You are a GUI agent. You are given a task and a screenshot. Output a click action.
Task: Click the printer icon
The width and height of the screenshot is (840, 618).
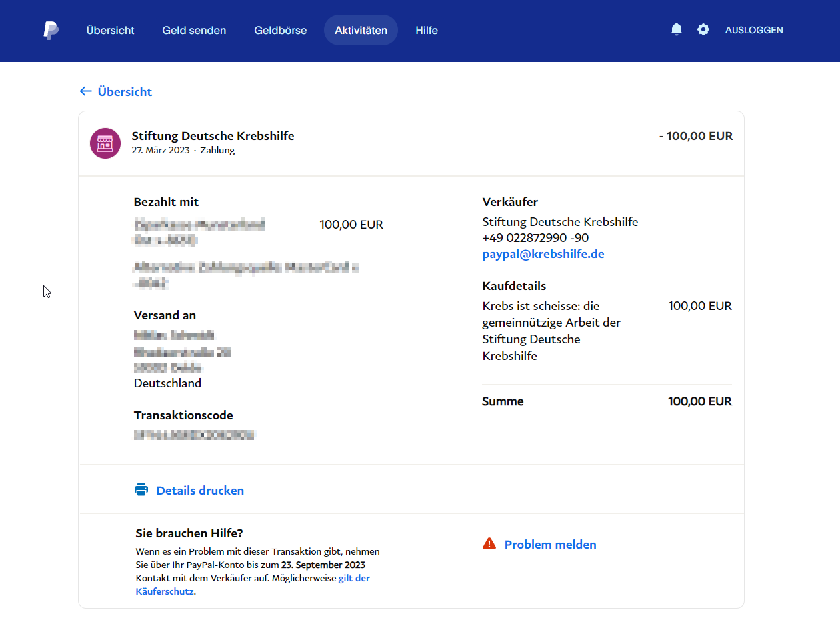click(141, 490)
